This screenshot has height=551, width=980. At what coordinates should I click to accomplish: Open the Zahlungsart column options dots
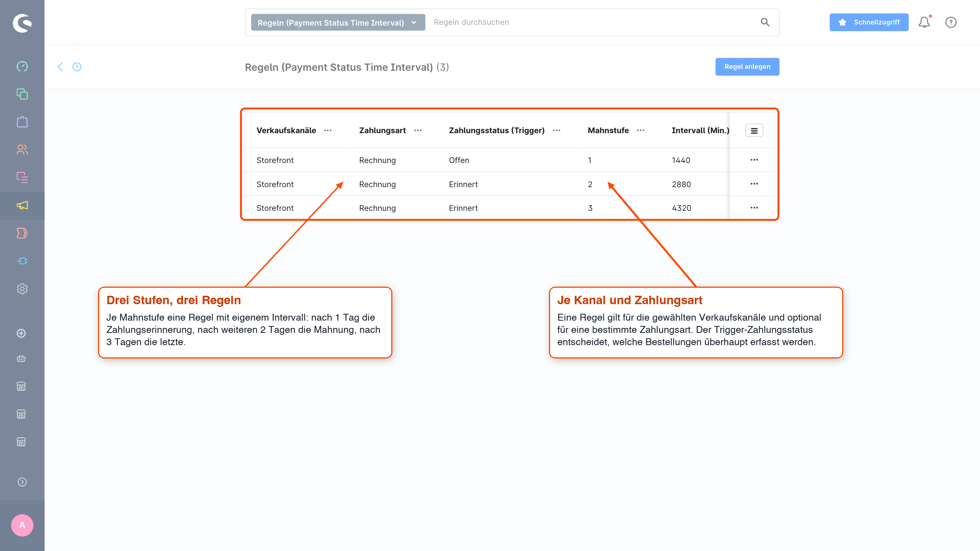(x=418, y=130)
